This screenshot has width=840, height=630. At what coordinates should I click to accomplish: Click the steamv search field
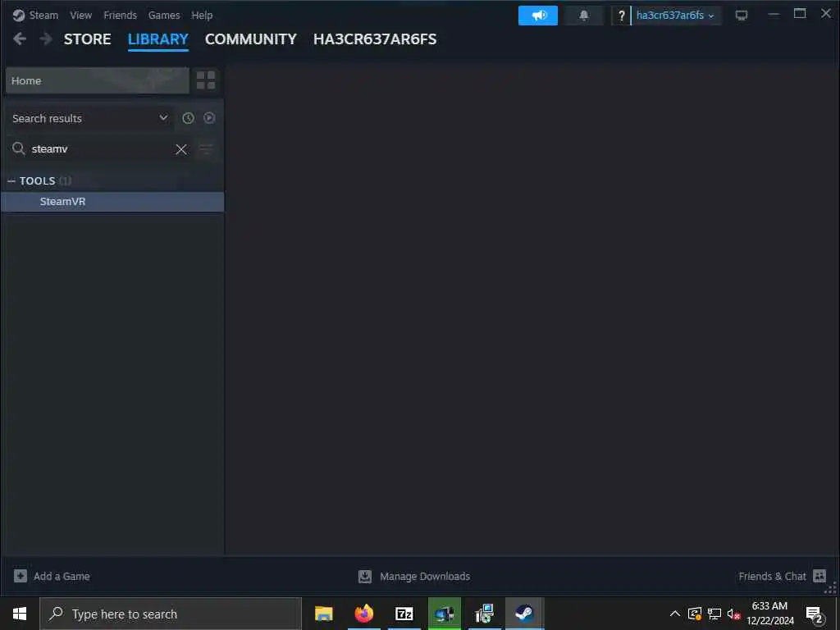pos(99,149)
